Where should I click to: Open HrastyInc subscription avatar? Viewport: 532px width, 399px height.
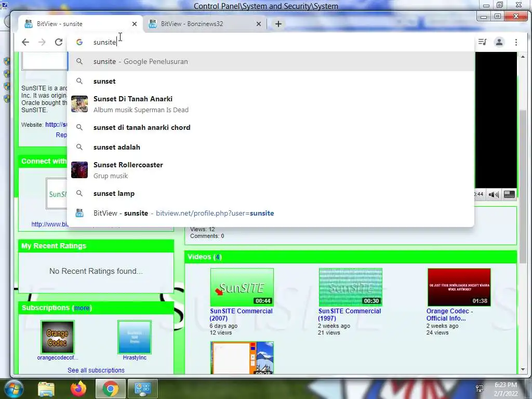point(135,337)
